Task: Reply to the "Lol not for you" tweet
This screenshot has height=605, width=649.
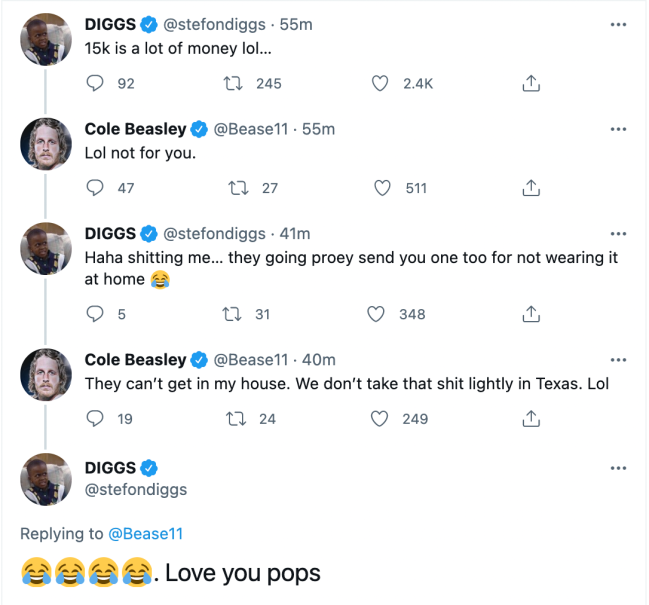Action: click(x=96, y=187)
